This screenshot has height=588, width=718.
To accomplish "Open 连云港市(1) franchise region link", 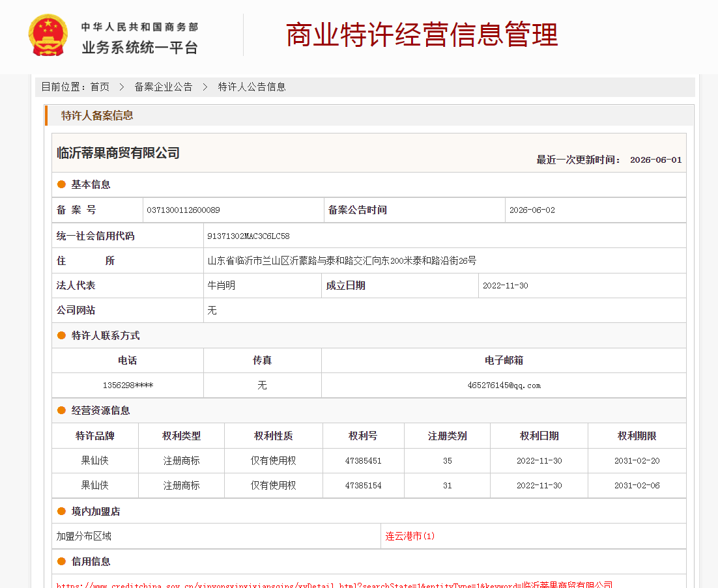I will tap(410, 536).
